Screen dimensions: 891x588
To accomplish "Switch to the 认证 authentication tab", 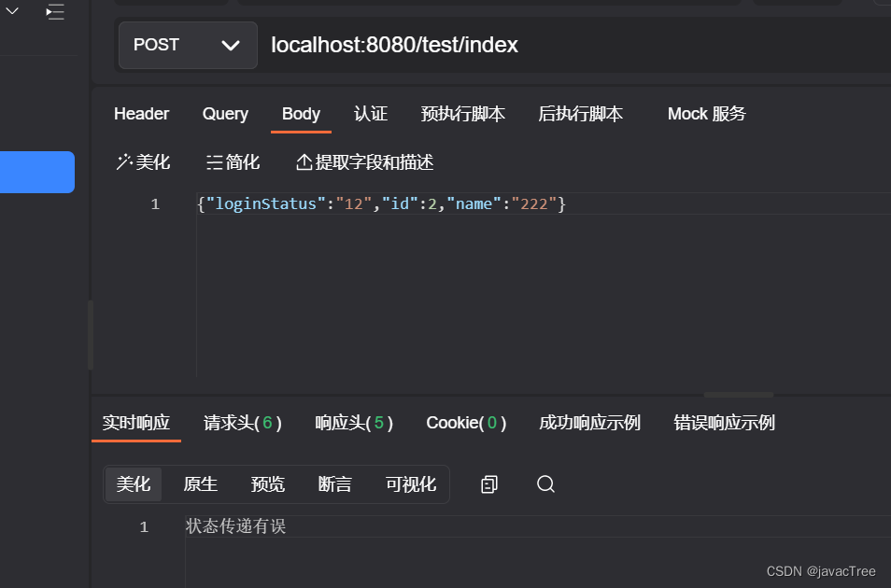I will pos(370,113).
